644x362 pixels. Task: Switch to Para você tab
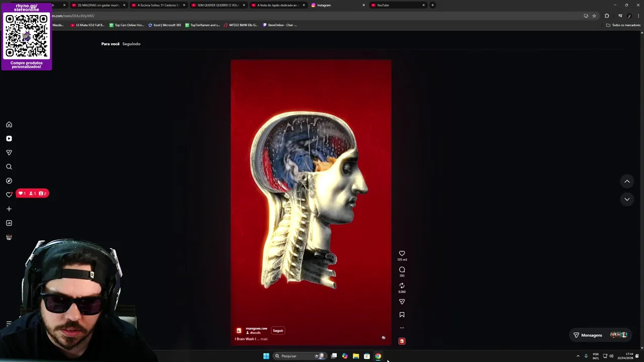point(111,44)
